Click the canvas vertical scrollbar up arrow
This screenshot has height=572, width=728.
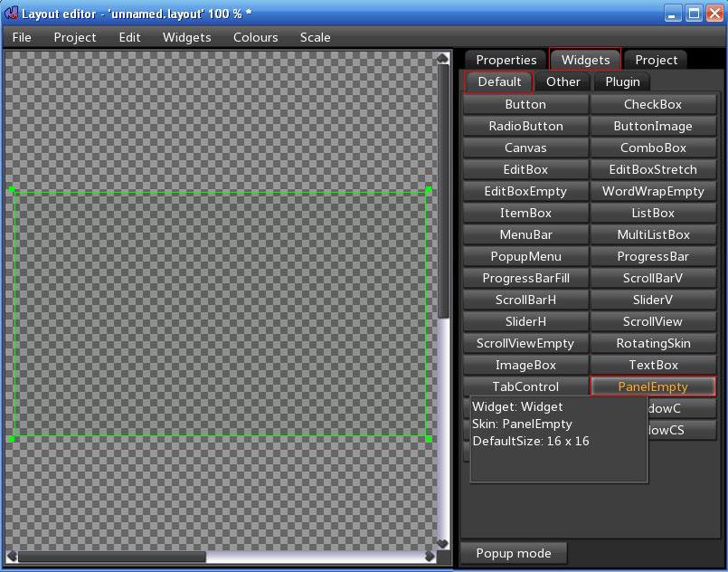443,59
